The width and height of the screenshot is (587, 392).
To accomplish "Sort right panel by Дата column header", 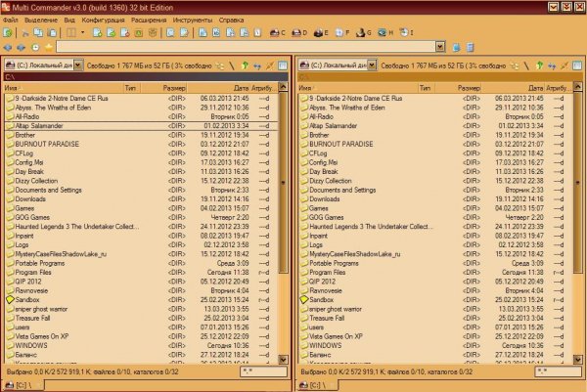I will [513, 88].
